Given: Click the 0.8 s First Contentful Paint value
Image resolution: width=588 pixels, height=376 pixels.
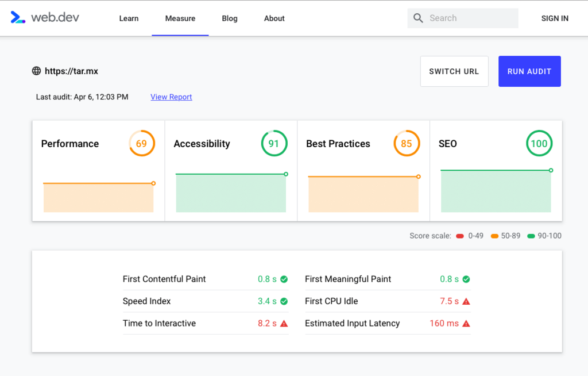Looking at the screenshot, I should pyautogui.click(x=267, y=279).
